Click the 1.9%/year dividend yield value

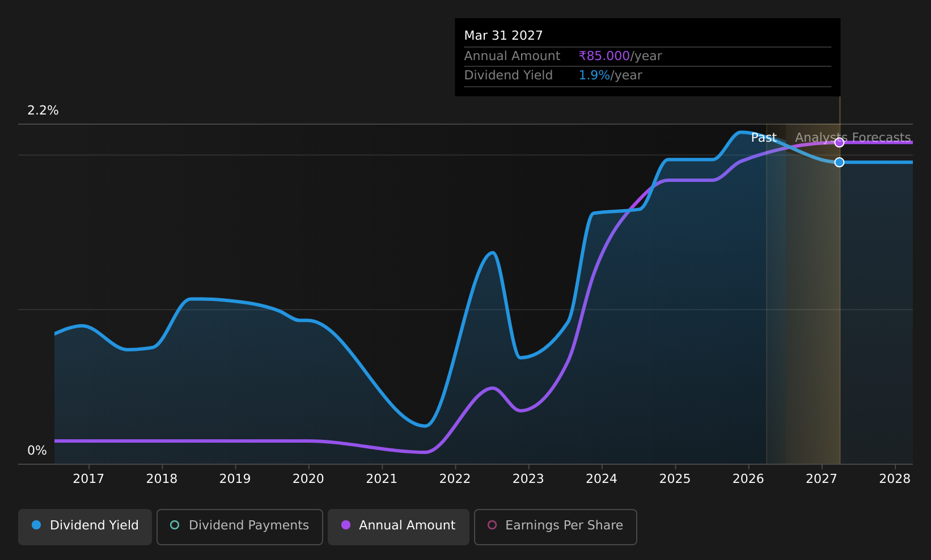610,75
